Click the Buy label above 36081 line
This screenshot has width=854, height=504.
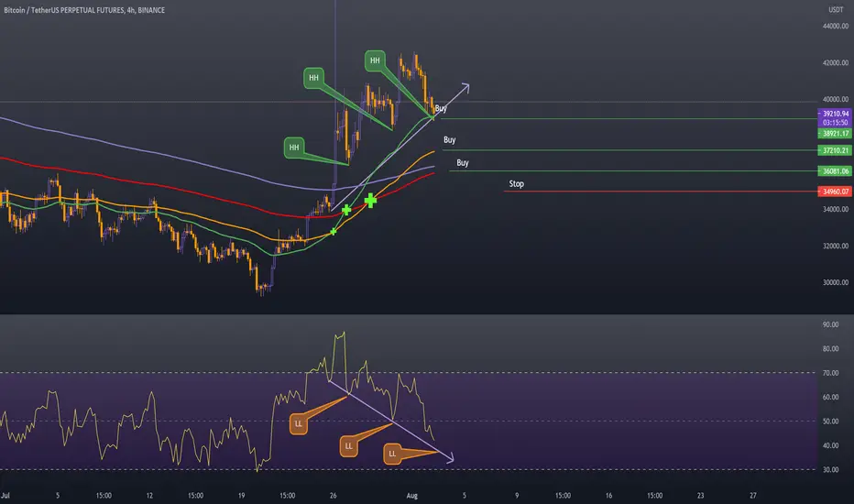[463, 163]
